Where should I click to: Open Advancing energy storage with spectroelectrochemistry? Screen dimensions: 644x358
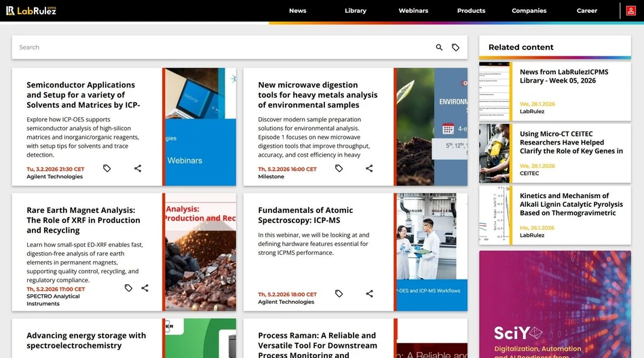click(x=86, y=340)
